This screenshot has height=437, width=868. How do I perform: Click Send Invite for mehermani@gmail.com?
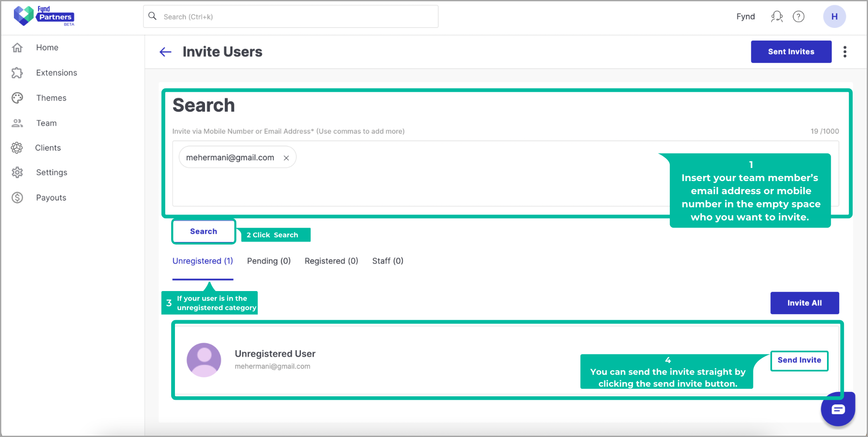click(799, 360)
